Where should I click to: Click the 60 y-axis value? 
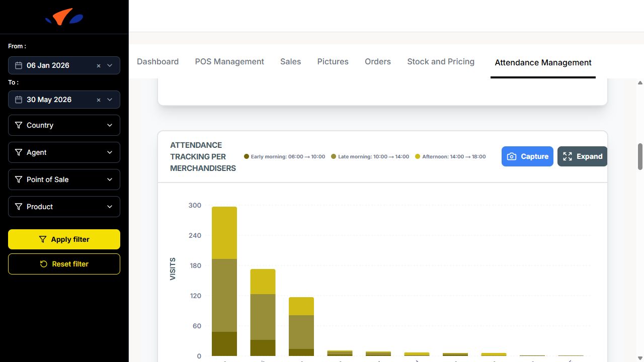[197, 326]
